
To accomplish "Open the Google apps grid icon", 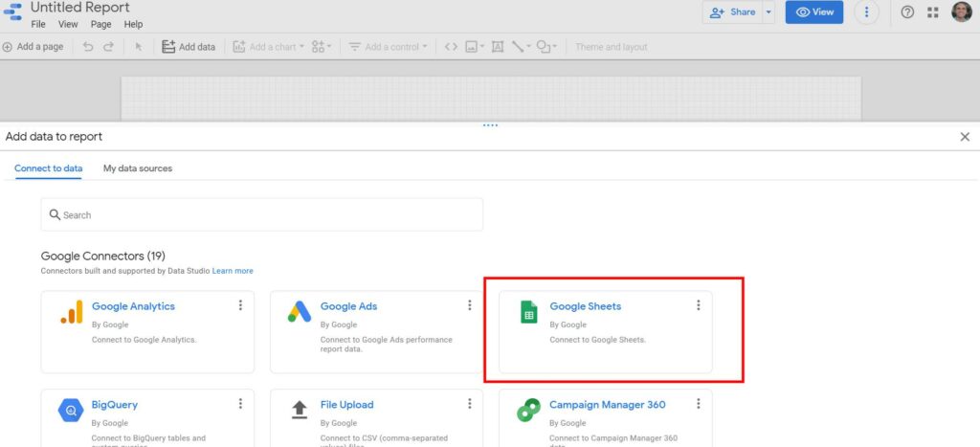I will point(933,11).
